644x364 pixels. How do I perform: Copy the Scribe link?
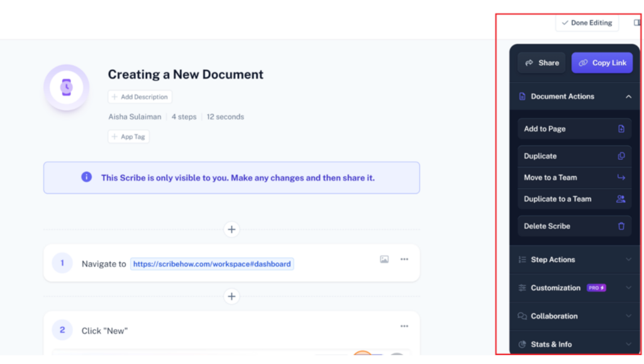[602, 63]
